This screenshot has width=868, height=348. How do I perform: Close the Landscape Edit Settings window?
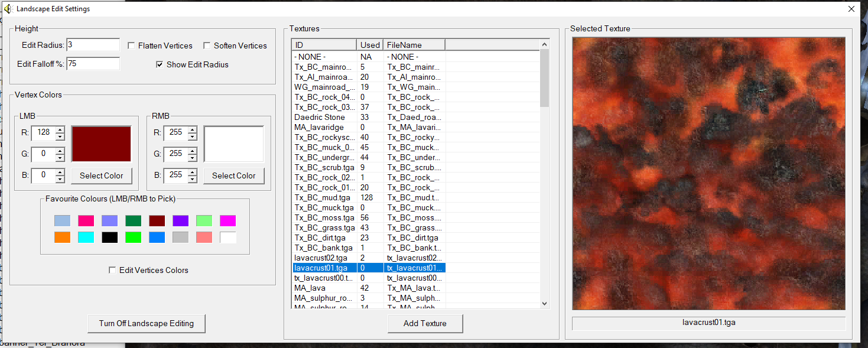point(851,9)
